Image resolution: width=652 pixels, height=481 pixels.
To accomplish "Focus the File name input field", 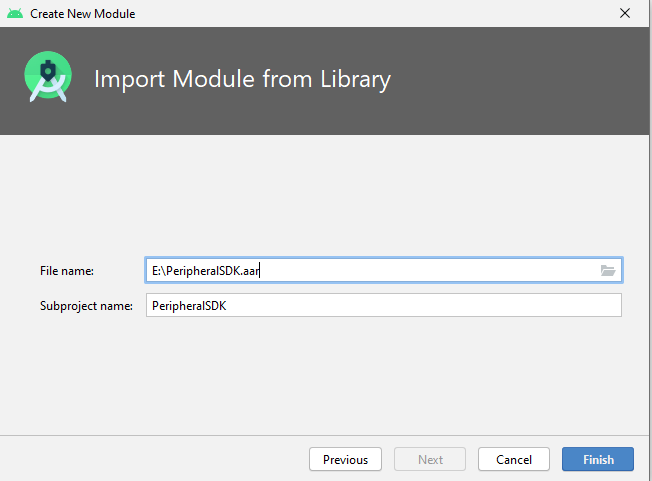I will click(x=383, y=270).
